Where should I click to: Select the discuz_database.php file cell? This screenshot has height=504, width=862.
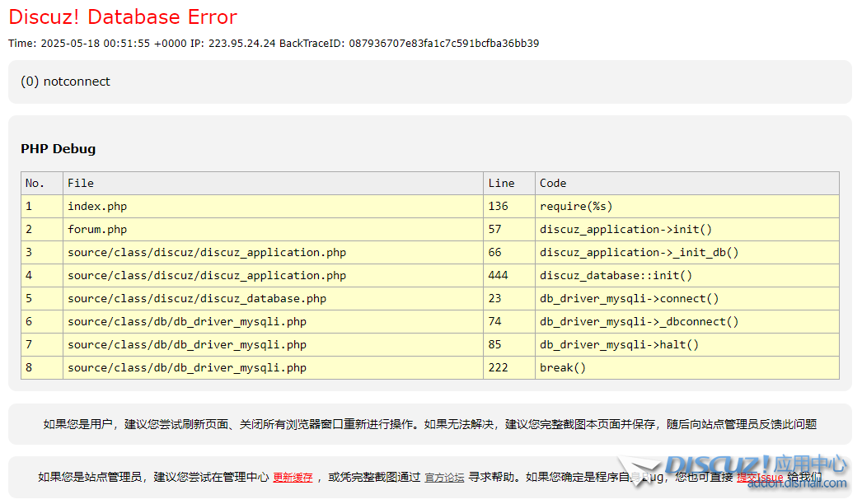(273, 298)
